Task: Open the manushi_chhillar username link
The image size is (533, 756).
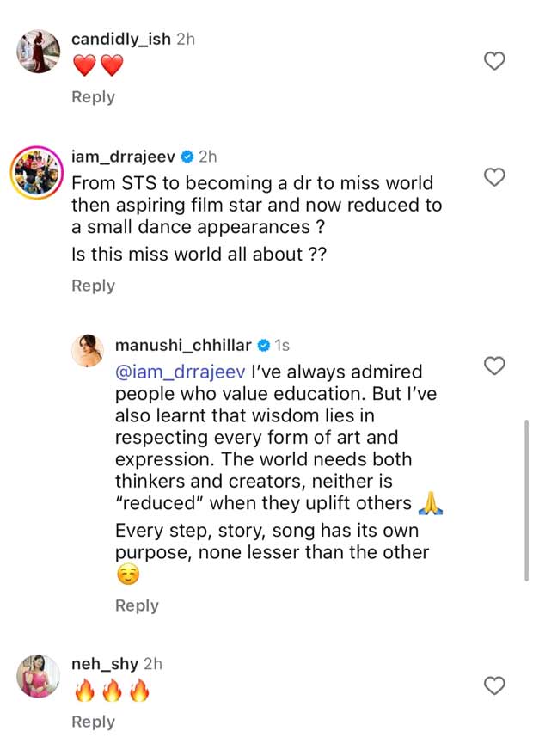Action: click(x=183, y=346)
